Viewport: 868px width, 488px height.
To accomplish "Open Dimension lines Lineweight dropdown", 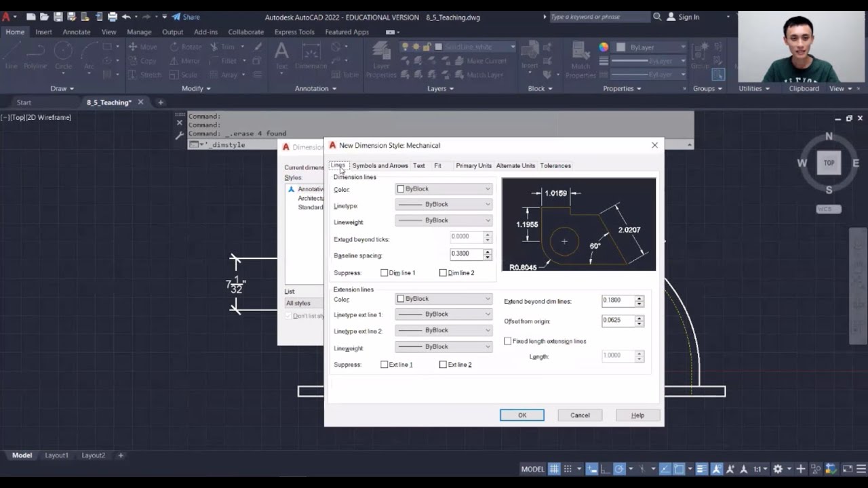I will coord(443,220).
